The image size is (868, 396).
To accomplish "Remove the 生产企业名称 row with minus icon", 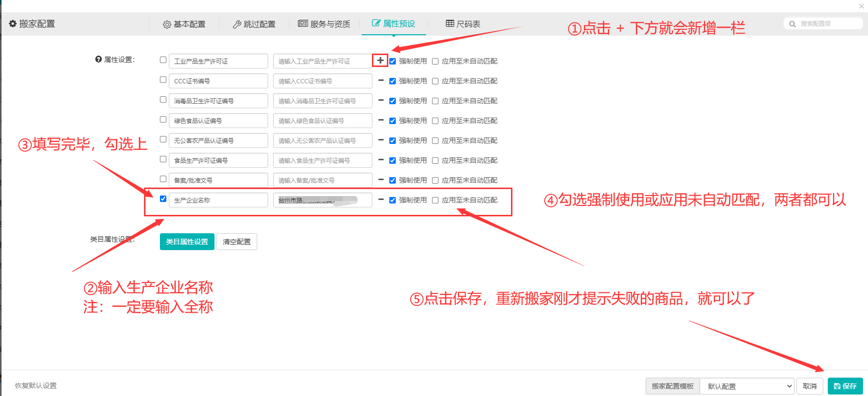I will coord(381,199).
